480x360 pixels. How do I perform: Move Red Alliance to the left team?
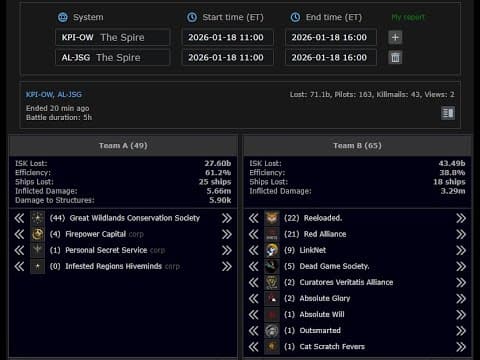(x=254, y=234)
